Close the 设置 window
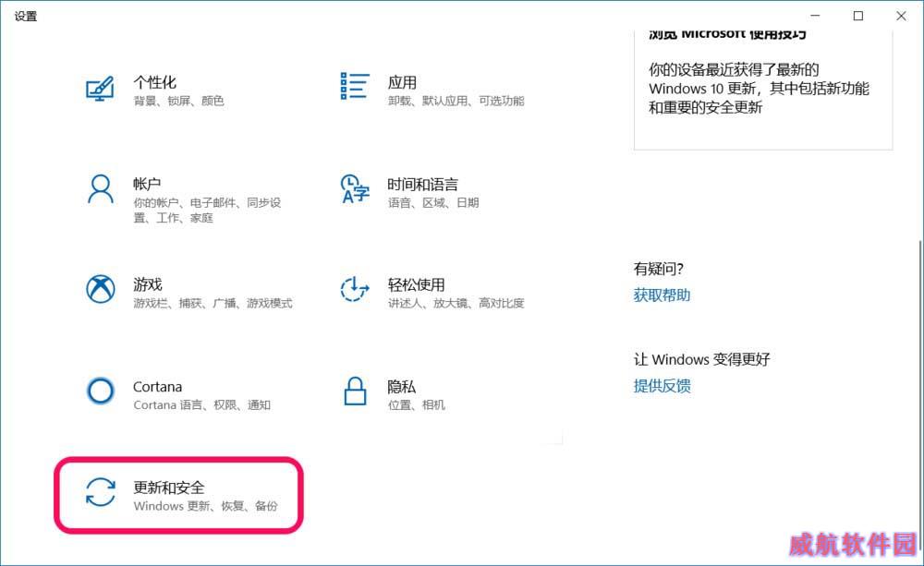Image resolution: width=924 pixels, height=566 pixels. tap(901, 16)
